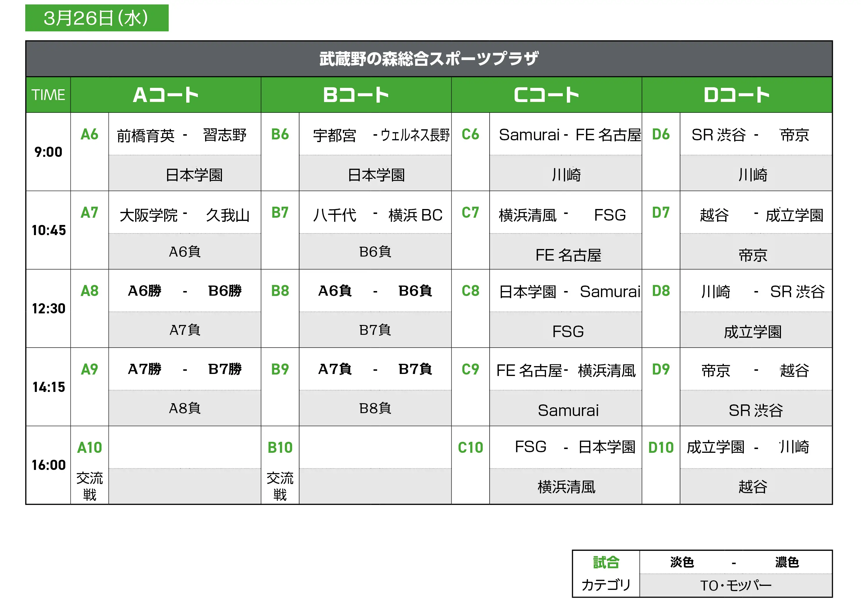Select team 宇都宮 in game B6

[335, 135]
